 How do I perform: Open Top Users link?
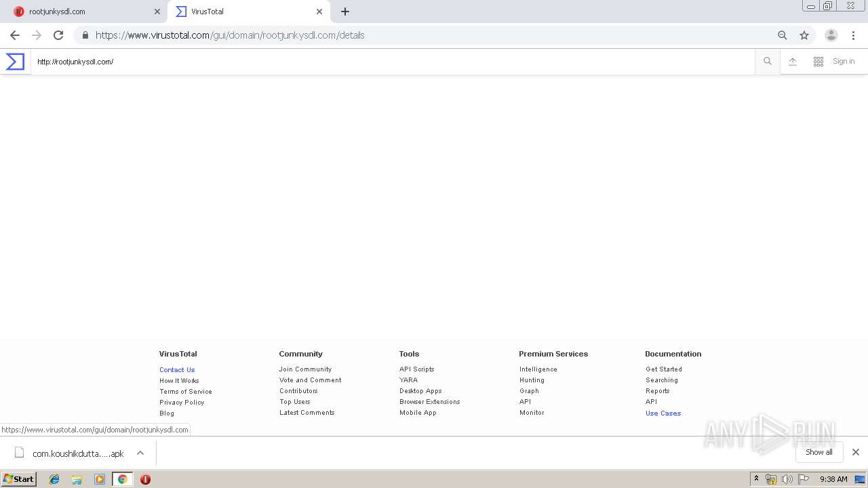295,401
